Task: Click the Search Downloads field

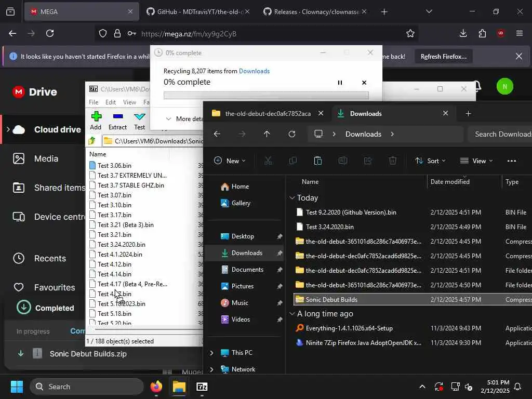Action: [500, 134]
